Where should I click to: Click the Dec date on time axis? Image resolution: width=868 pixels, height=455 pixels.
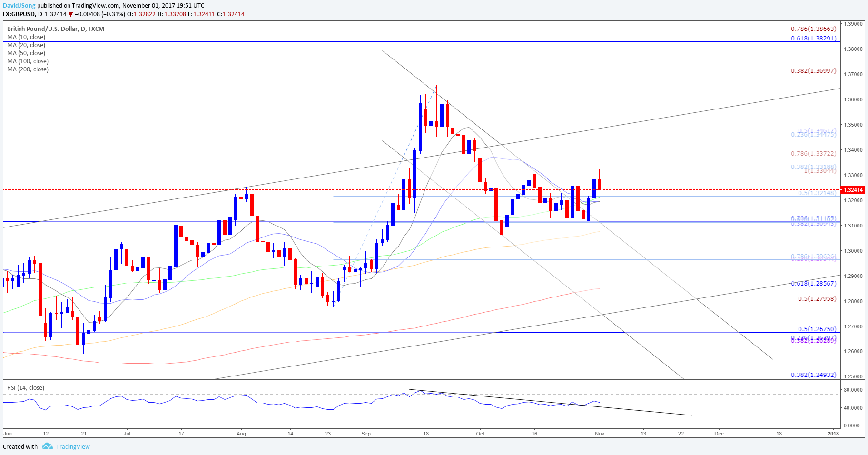click(719, 434)
